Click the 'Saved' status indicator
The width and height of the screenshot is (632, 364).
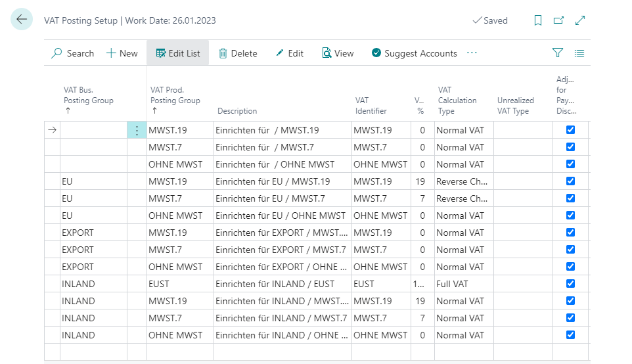[490, 20]
